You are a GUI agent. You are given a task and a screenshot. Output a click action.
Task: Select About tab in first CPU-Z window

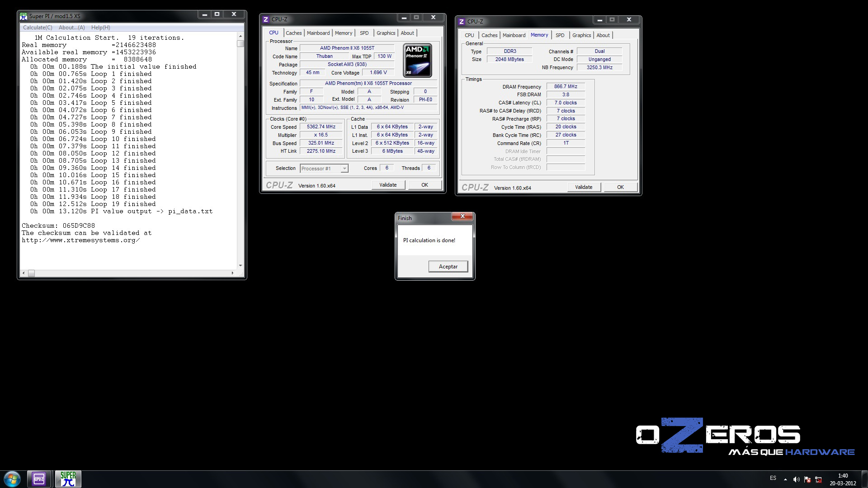point(407,33)
